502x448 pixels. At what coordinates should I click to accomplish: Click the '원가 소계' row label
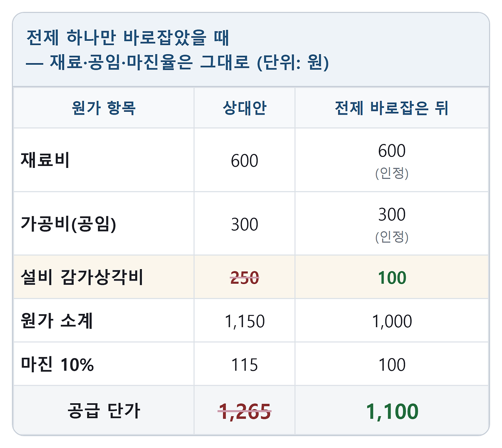[57, 321]
